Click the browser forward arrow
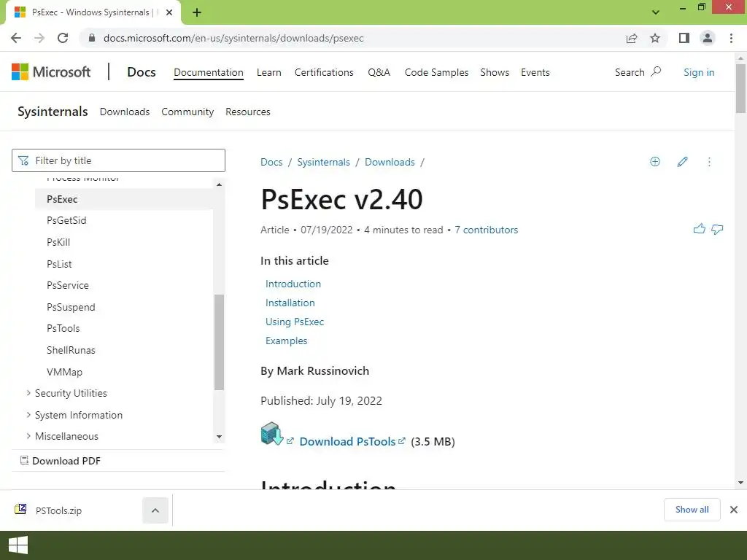 pyautogui.click(x=39, y=38)
